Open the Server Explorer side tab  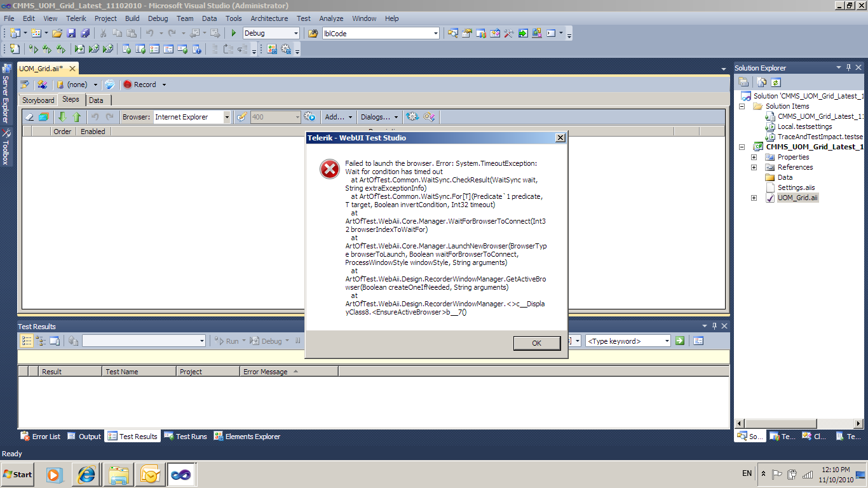[6, 94]
